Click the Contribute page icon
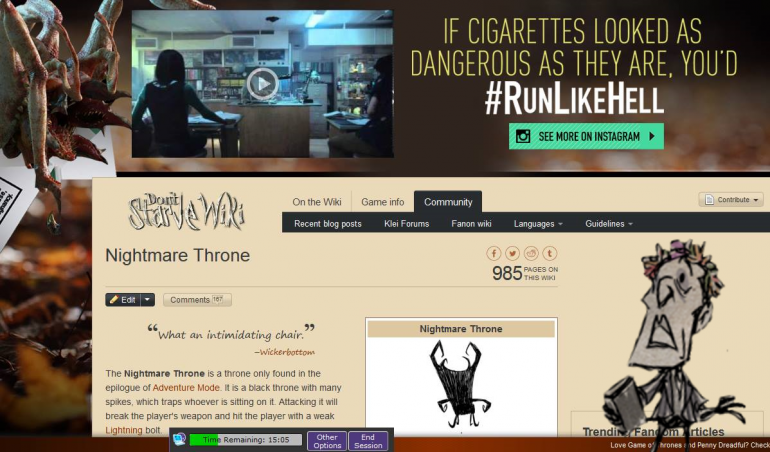 tap(709, 199)
